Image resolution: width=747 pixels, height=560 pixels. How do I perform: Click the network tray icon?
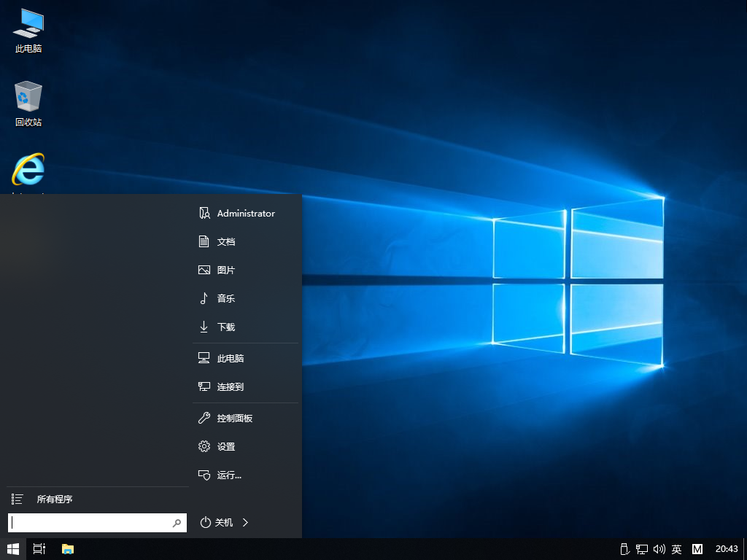(642, 549)
